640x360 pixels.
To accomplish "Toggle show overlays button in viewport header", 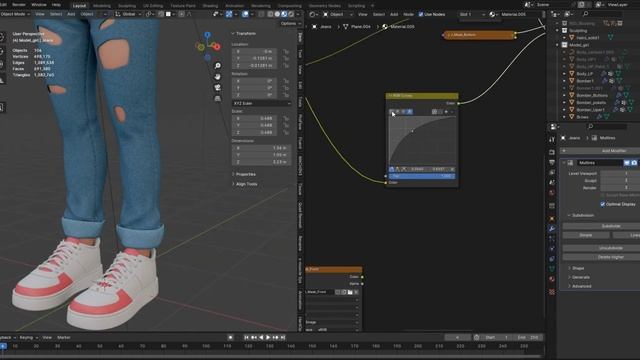I will coord(245,14).
